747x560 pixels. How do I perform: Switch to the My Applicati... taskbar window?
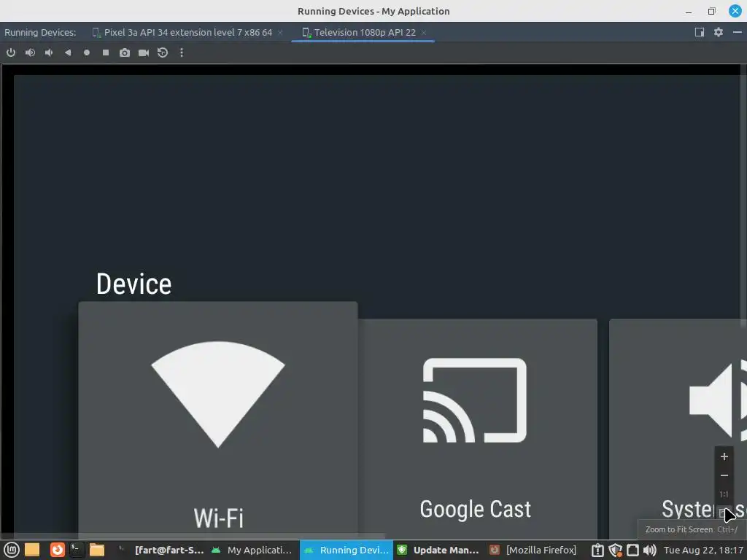point(252,550)
